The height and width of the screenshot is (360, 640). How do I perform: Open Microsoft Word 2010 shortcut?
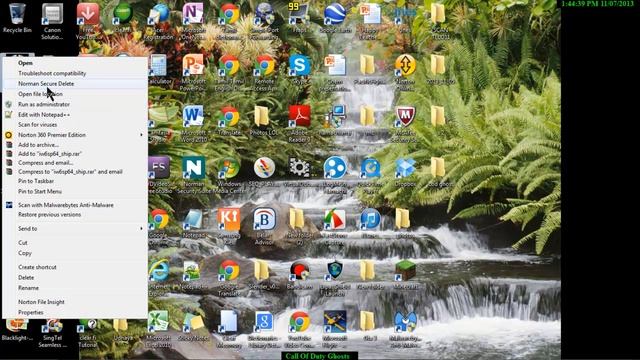(193, 123)
